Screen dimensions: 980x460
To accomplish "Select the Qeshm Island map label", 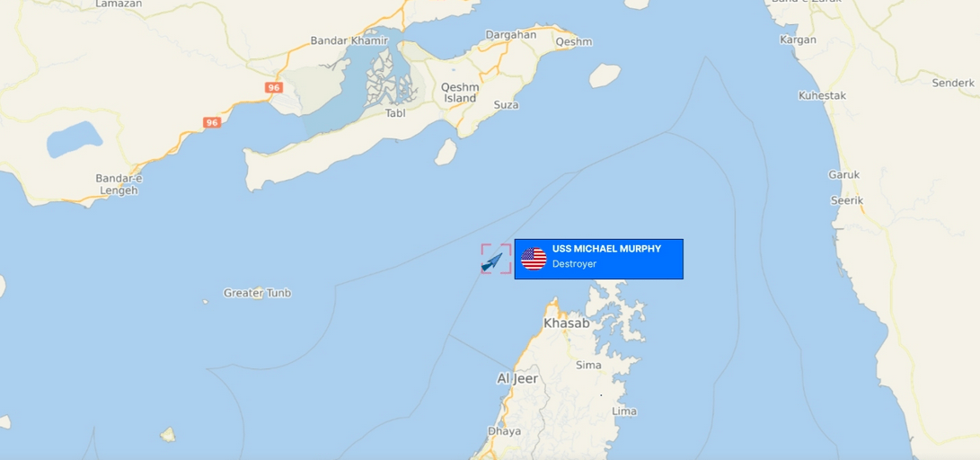I will click(460, 93).
